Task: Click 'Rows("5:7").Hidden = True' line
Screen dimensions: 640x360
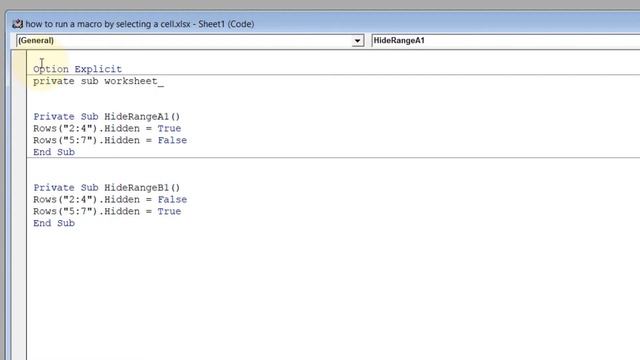Action: click(107, 211)
